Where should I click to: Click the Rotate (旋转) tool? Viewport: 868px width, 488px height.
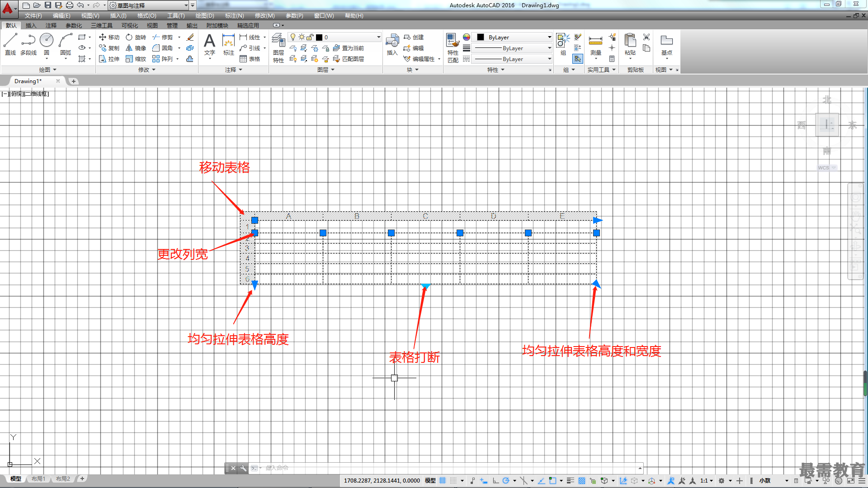(x=136, y=37)
